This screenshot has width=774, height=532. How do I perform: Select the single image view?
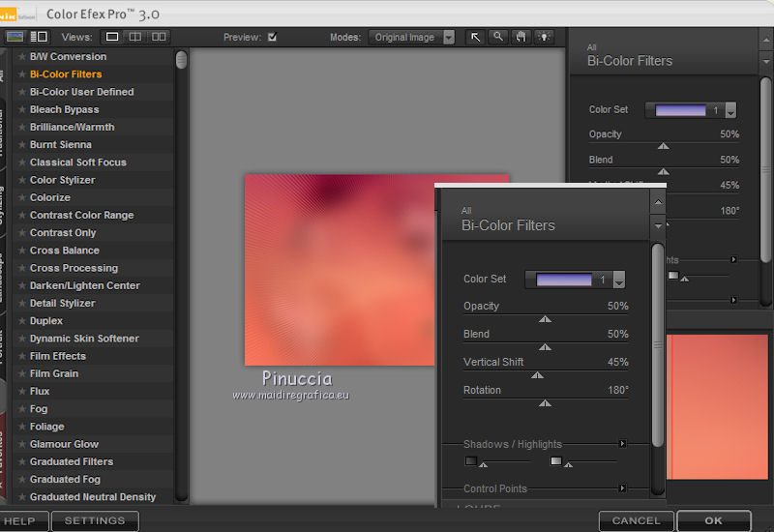112,37
